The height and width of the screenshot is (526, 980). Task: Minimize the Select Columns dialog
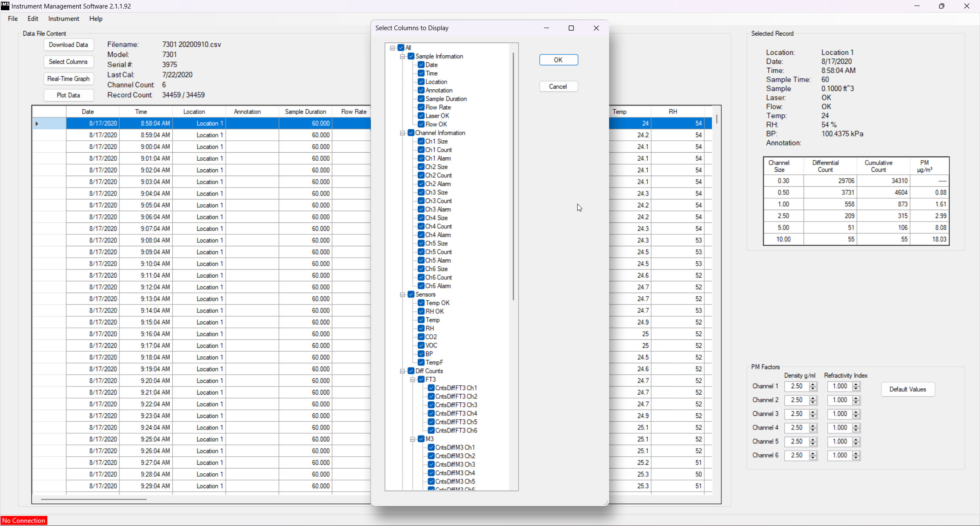(547, 28)
